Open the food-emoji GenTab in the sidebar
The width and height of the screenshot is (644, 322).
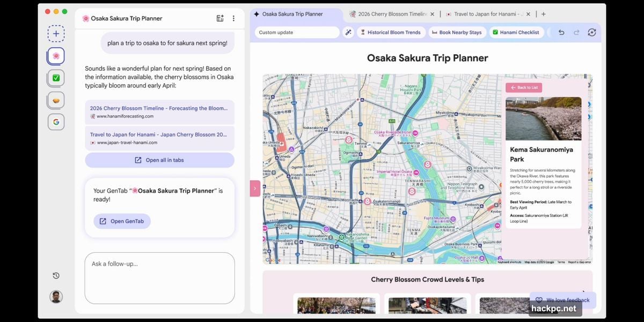tap(56, 100)
